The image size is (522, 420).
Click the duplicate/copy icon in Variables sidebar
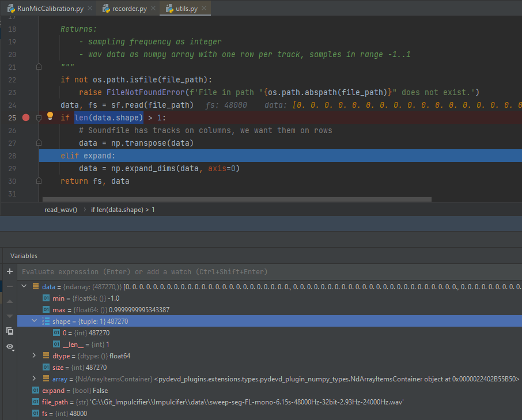(9, 331)
